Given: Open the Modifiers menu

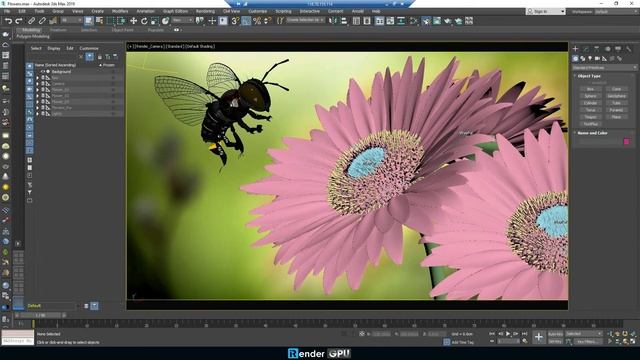Looking at the screenshot, I should tap(120, 11).
